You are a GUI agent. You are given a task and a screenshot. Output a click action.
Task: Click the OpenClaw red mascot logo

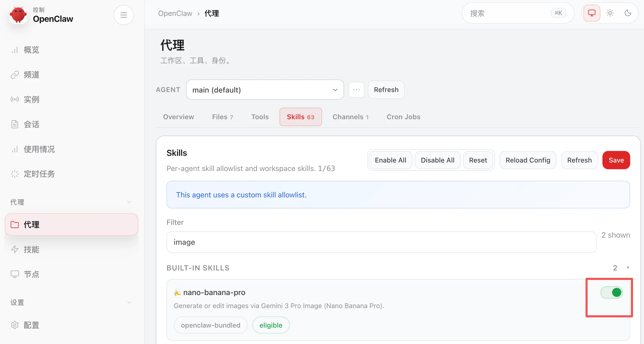tap(18, 15)
